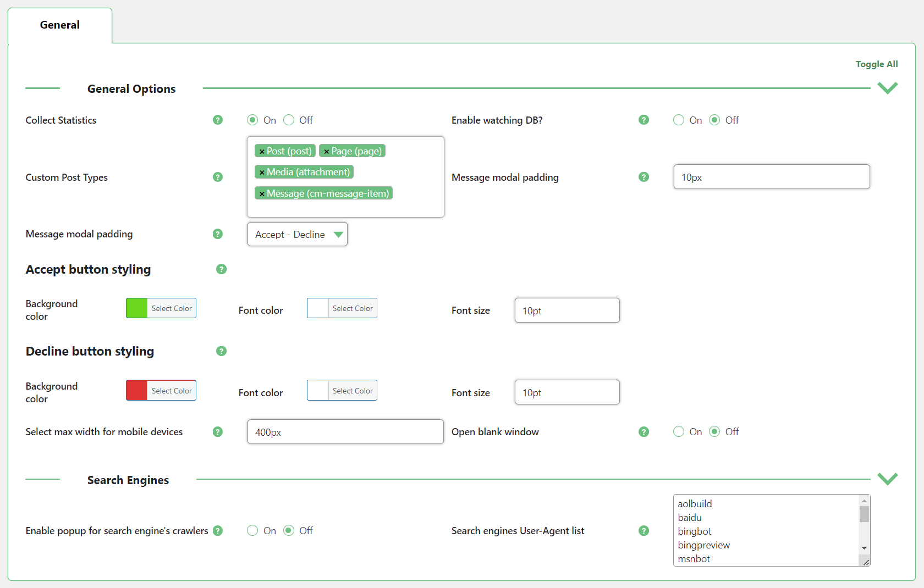Show help for Decline button styling
Image resolution: width=924 pixels, height=588 pixels.
tap(221, 351)
